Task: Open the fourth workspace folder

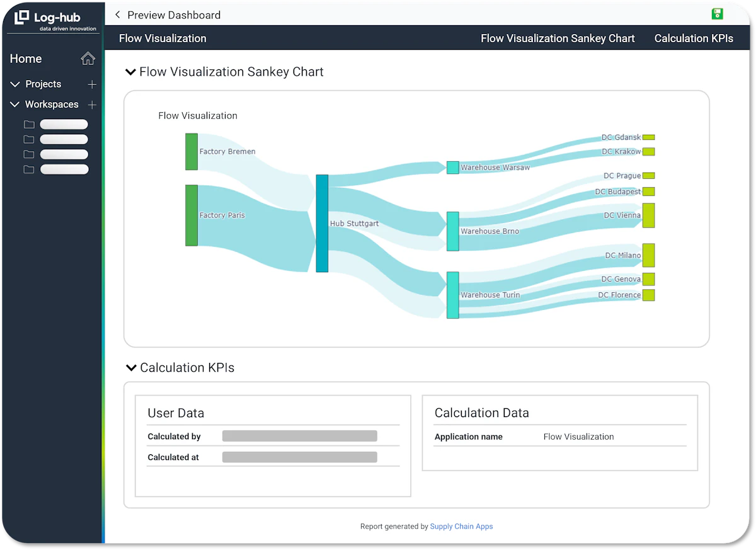Action: (x=29, y=169)
